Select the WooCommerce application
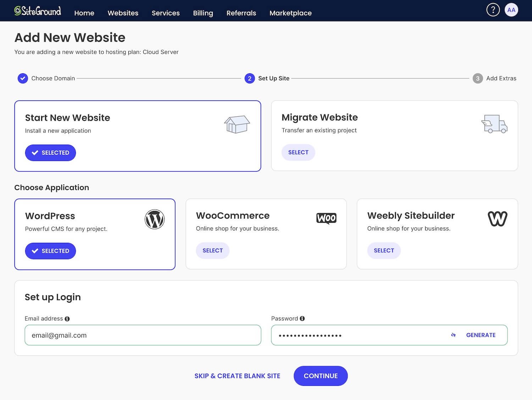This screenshot has width=532, height=400. click(x=213, y=251)
